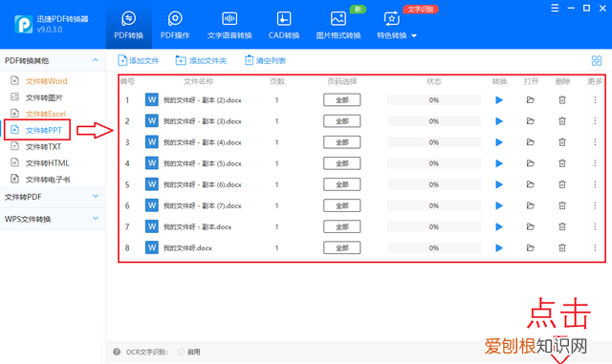
Task: Expand the WPS文件转换 section
Action: pyautogui.click(x=96, y=219)
